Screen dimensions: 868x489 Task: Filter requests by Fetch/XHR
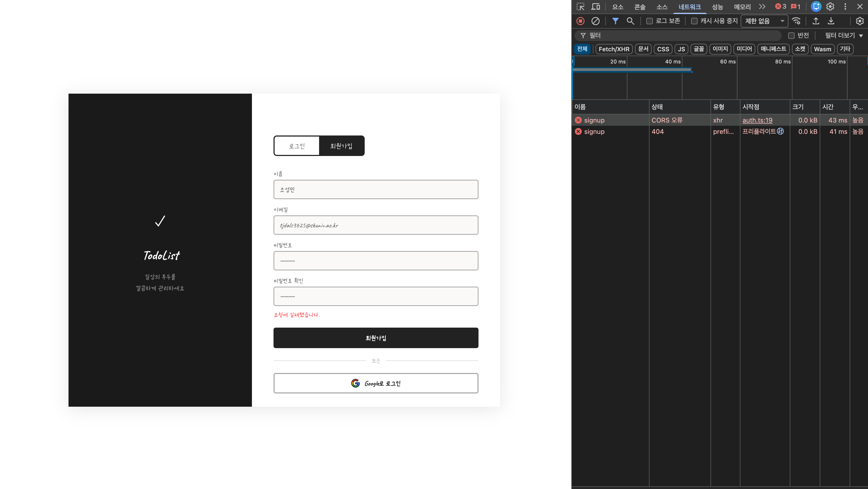tap(614, 49)
